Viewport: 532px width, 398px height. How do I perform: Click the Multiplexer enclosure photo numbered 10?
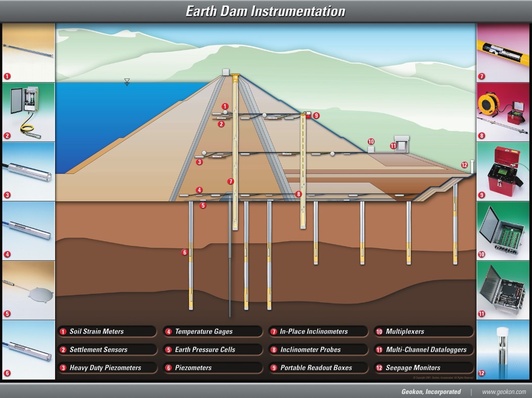point(503,231)
